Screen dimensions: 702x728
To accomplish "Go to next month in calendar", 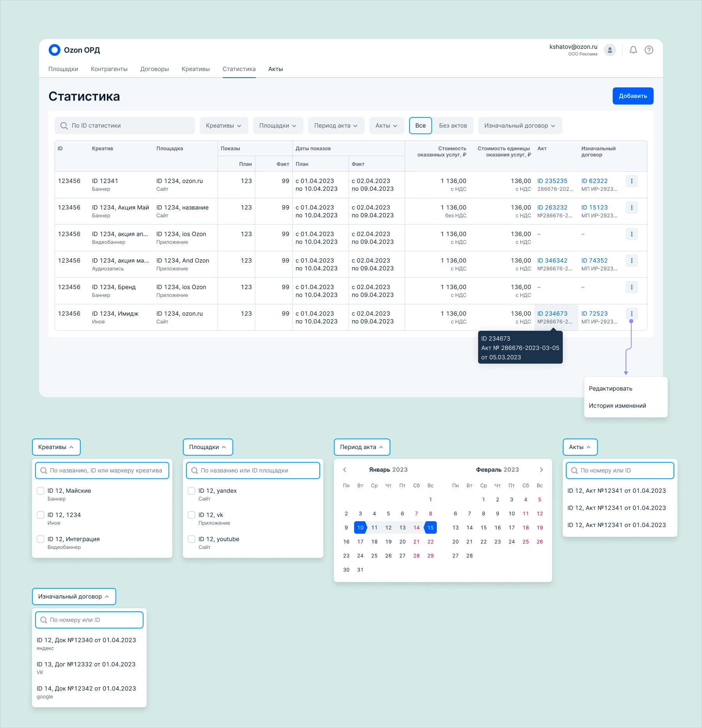I will point(541,470).
